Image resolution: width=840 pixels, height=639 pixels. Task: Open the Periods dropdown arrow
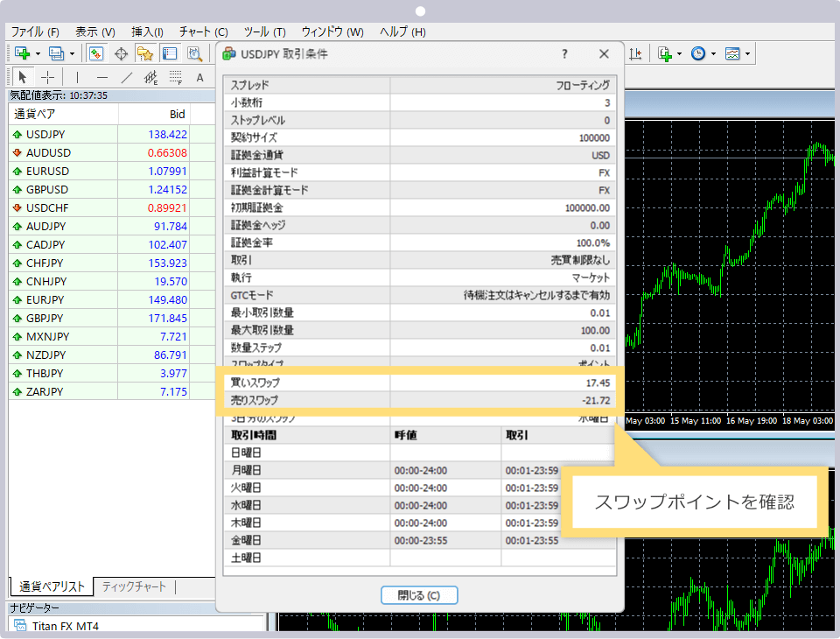(x=713, y=54)
